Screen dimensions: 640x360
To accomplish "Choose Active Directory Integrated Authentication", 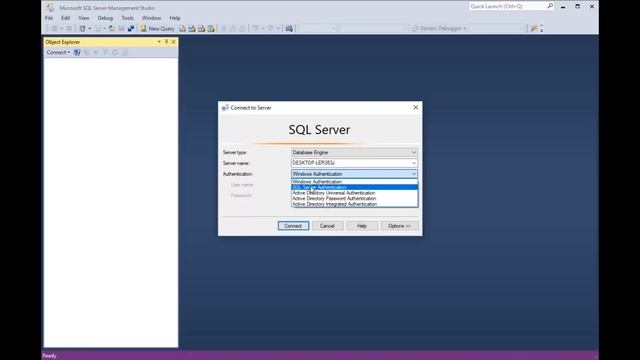I will click(x=354, y=204).
